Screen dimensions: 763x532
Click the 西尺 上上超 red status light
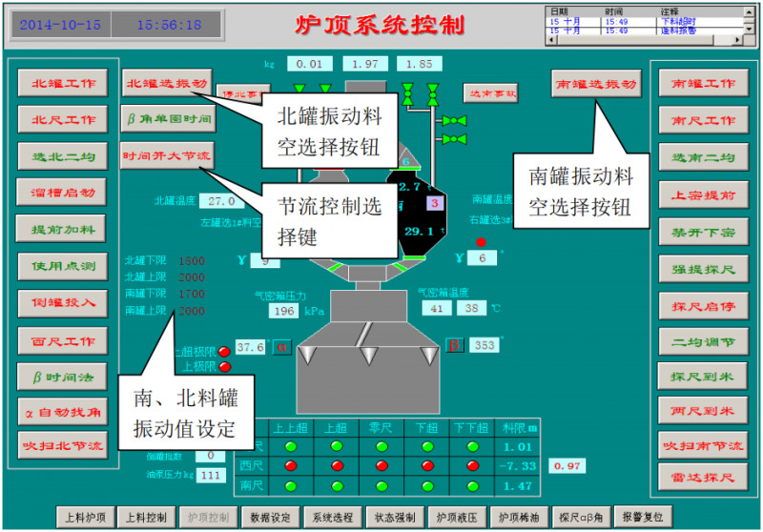[292, 465]
